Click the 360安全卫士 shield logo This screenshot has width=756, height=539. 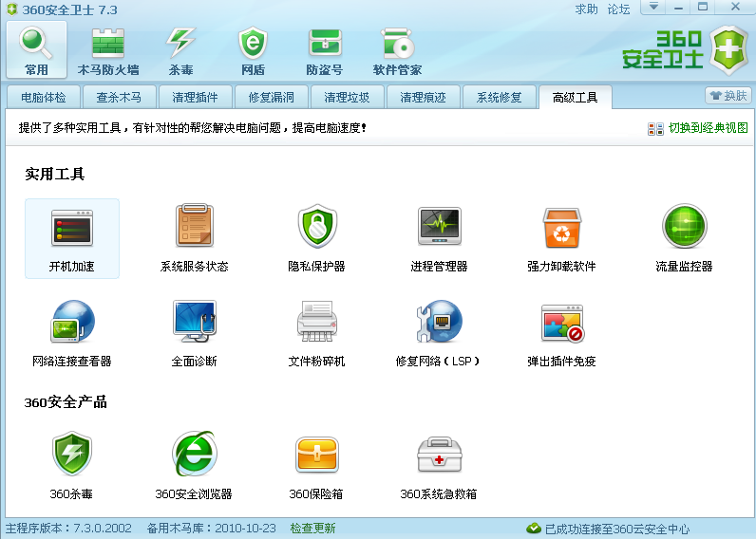coord(729,50)
